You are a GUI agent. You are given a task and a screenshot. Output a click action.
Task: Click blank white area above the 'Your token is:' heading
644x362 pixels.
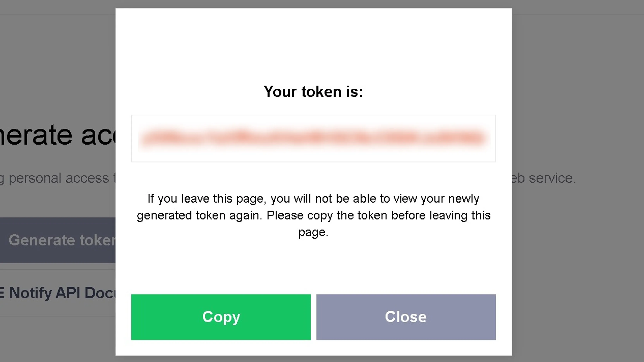[313, 45]
